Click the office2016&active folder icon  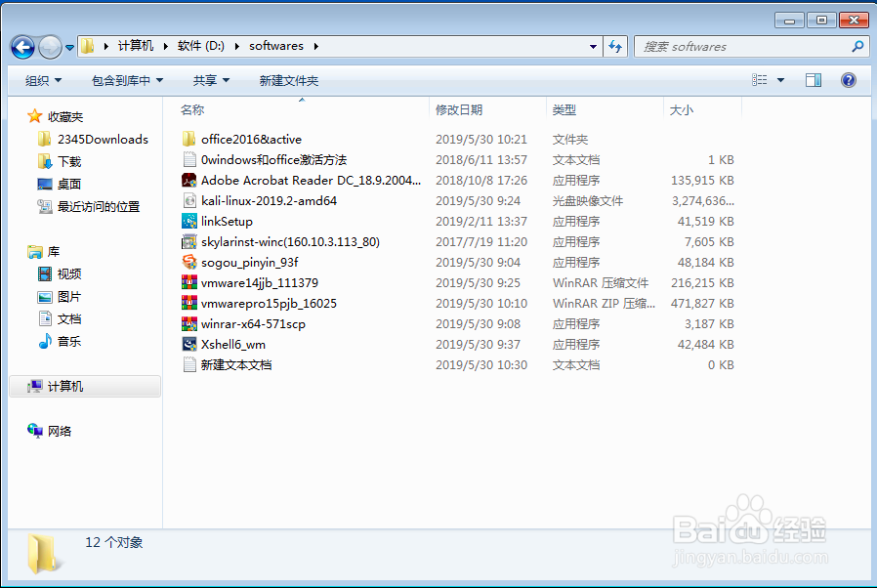point(189,139)
